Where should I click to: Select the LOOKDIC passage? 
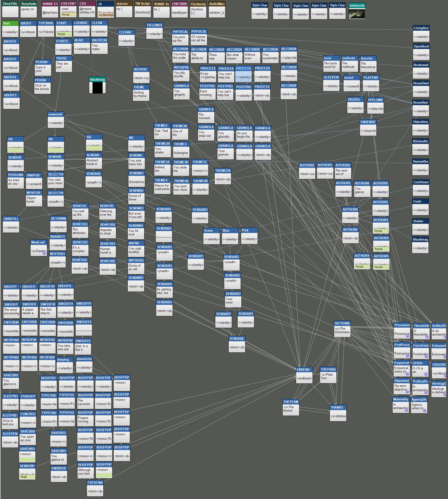click(x=81, y=29)
